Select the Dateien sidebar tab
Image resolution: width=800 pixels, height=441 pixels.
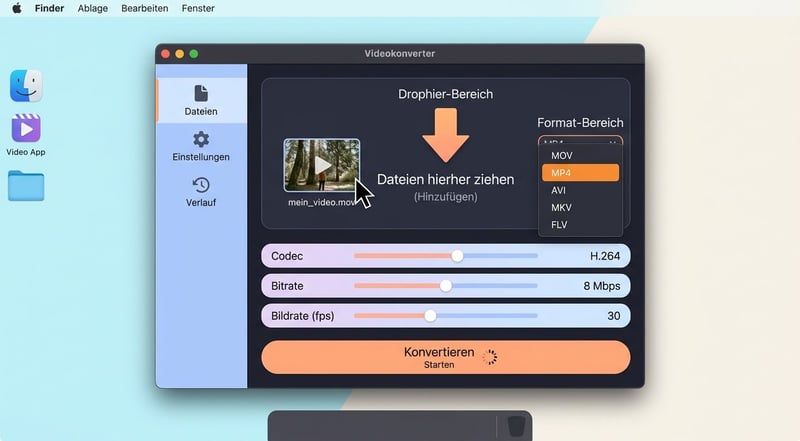pos(201,101)
